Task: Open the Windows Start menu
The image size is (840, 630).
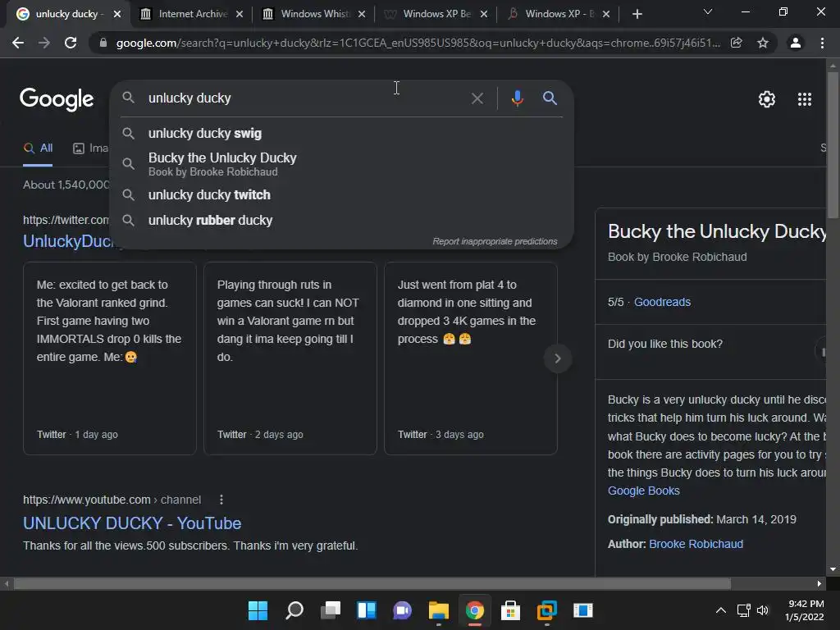Action: coord(258,610)
